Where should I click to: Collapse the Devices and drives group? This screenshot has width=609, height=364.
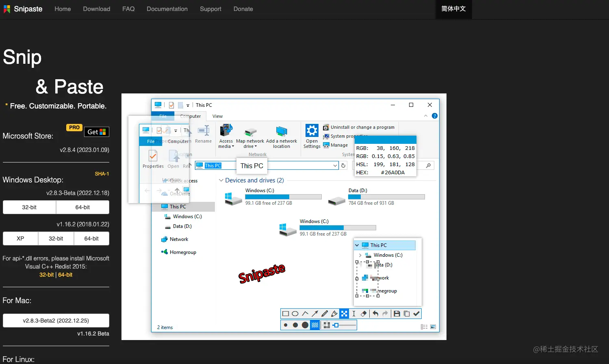(221, 180)
